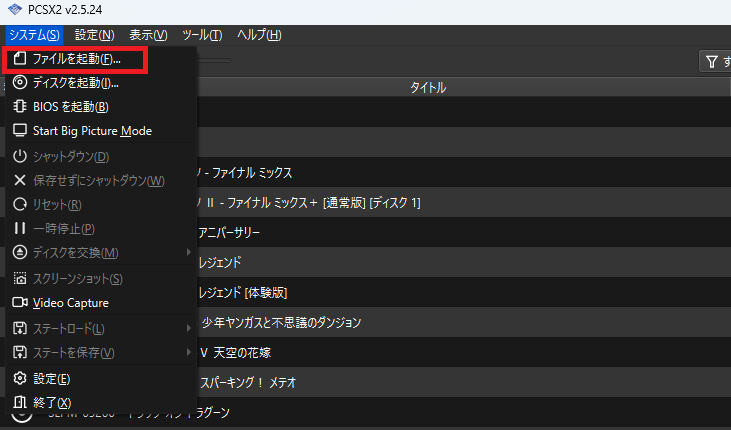Click the file icon beside ファイルを起動

(x=20, y=58)
